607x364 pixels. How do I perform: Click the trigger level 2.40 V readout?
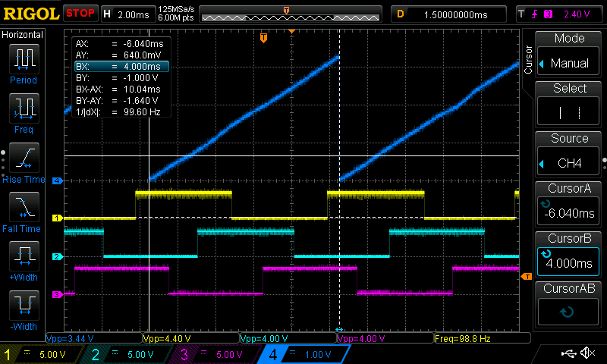tap(577, 14)
